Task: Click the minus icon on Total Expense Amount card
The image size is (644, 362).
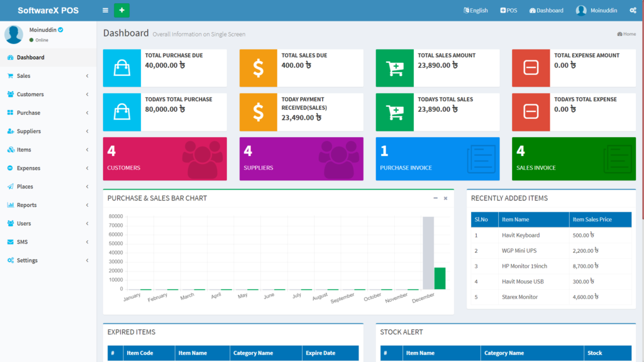Action: (531, 68)
